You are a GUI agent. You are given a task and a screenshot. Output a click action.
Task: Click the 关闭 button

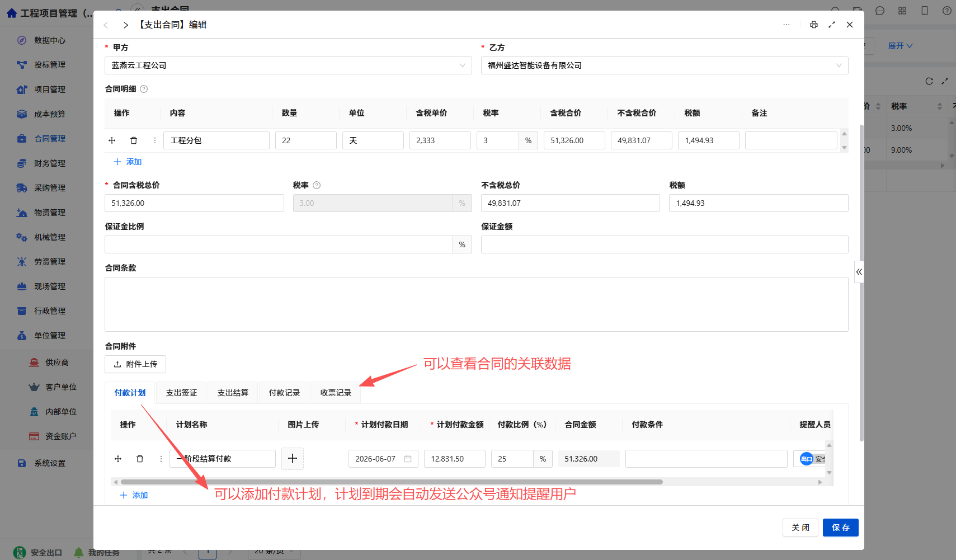pyautogui.click(x=800, y=528)
